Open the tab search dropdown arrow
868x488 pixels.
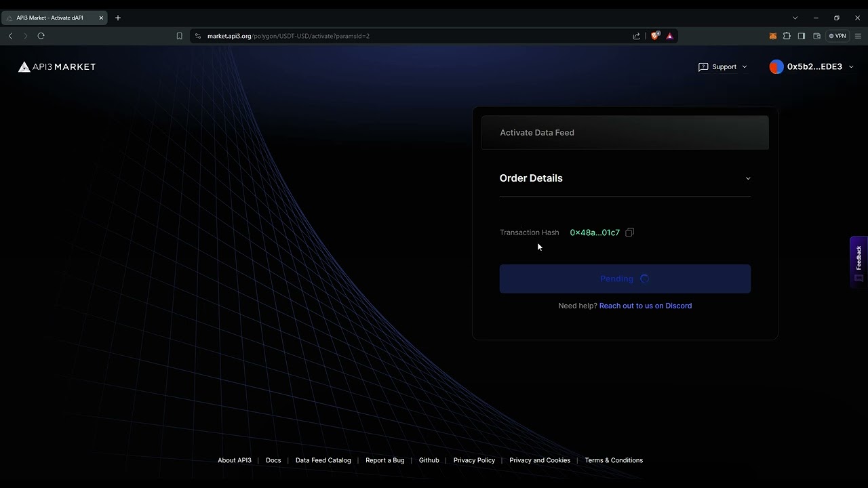(x=795, y=18)
